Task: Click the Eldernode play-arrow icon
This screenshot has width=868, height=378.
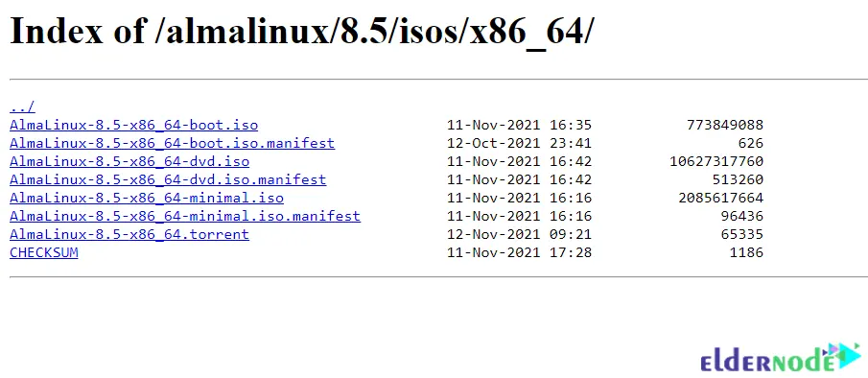Action: [x=845, y=355]
